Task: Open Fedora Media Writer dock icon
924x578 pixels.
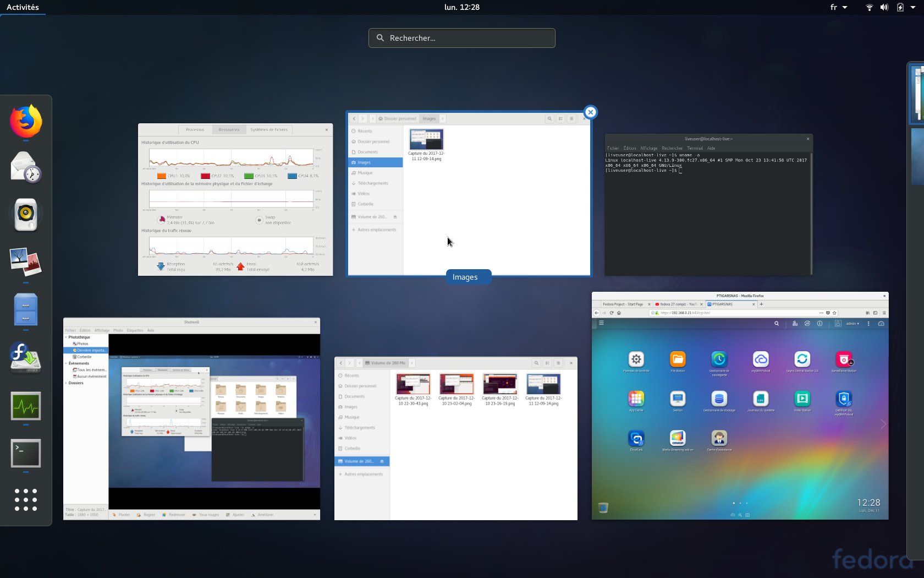Action: [x=26, y=357]
